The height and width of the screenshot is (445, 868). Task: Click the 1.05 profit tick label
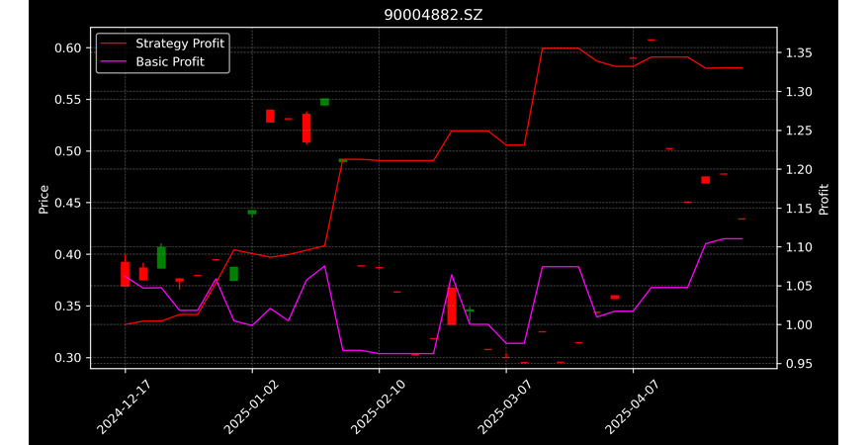click(x=799, y=286)
